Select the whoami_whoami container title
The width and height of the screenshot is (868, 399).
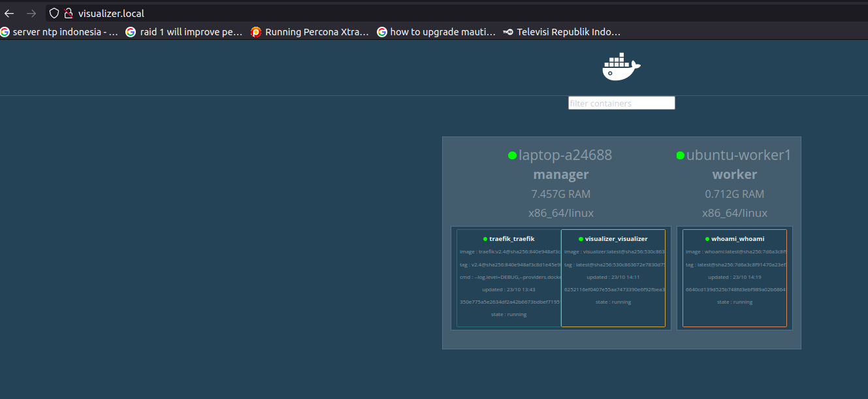pyautogui.click(x=737, y=239)
